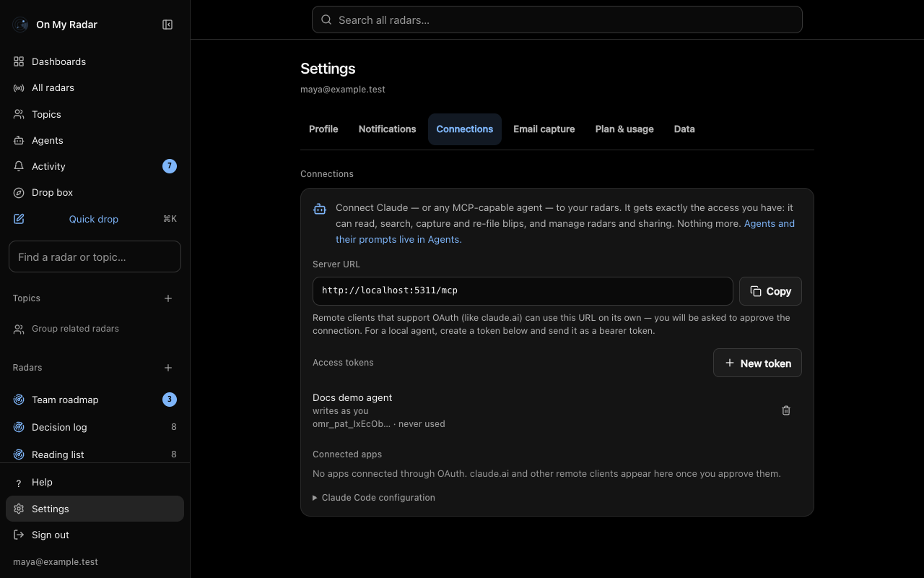This screenshot has width=924, height=578.
Task: Add a new topic with the plus icon
Action: coord(168,298)
